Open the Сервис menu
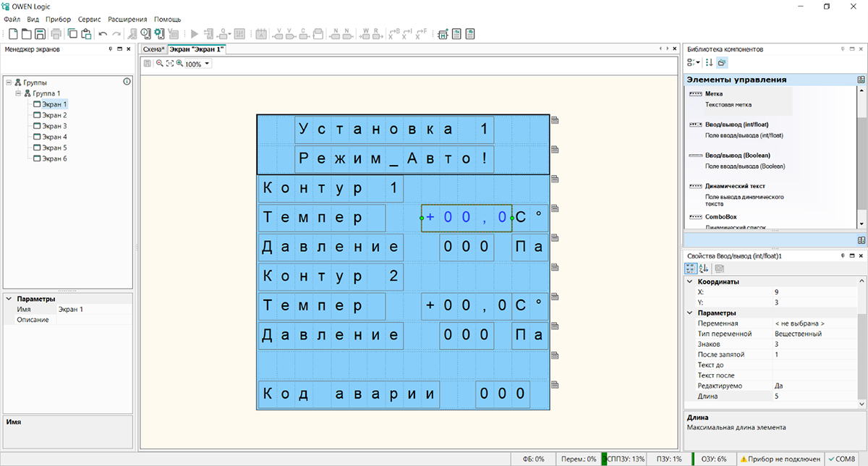 (90, 19)
